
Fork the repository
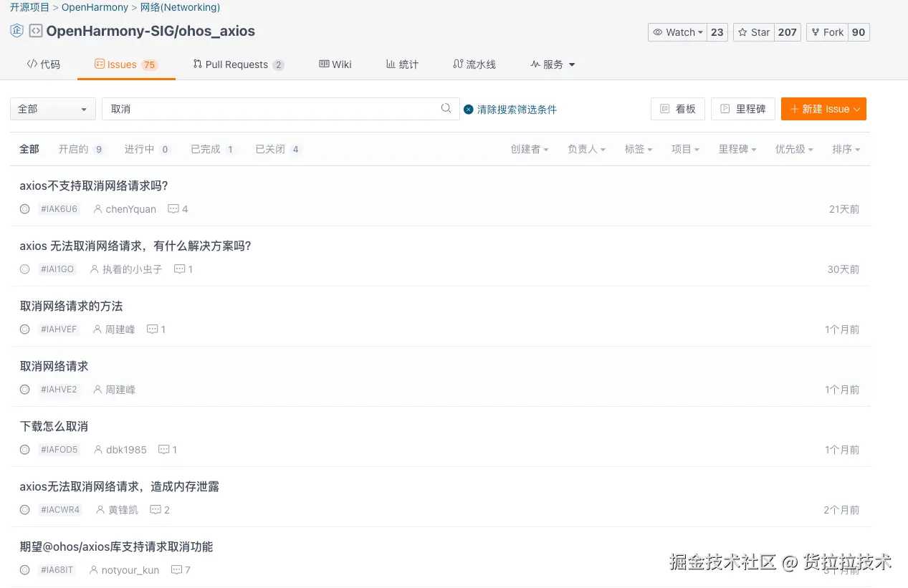tap(827, 32)
